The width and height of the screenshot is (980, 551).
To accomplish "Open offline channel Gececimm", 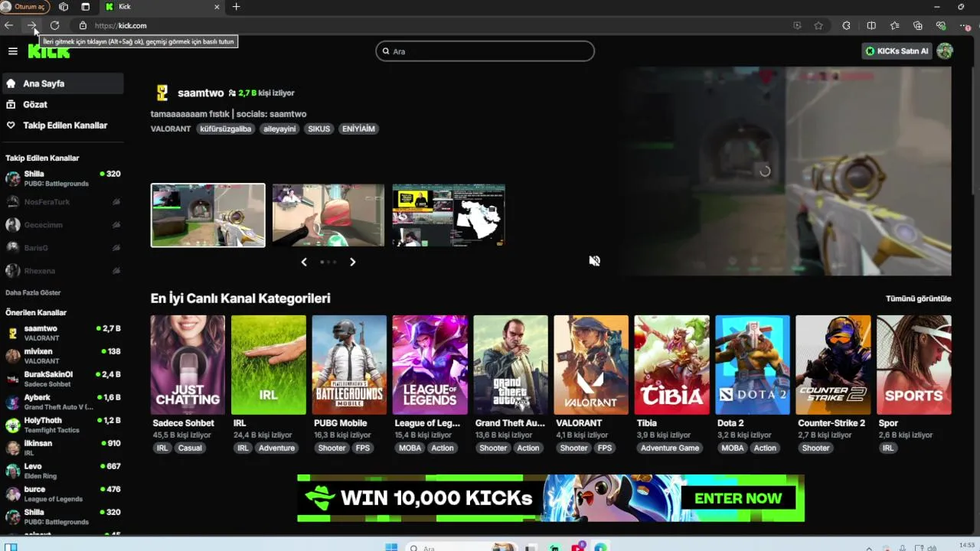I will pos(62,225).
